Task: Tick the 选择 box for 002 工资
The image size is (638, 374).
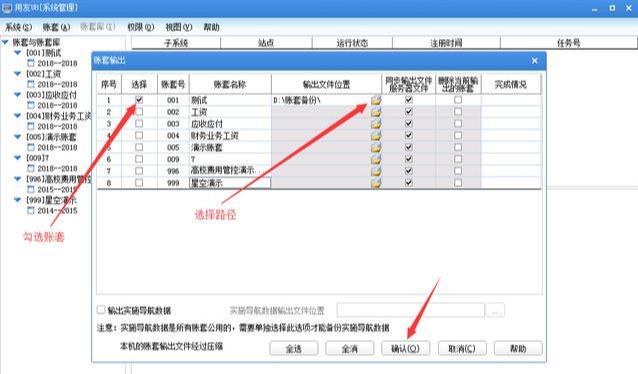Action: coord(139,112)
